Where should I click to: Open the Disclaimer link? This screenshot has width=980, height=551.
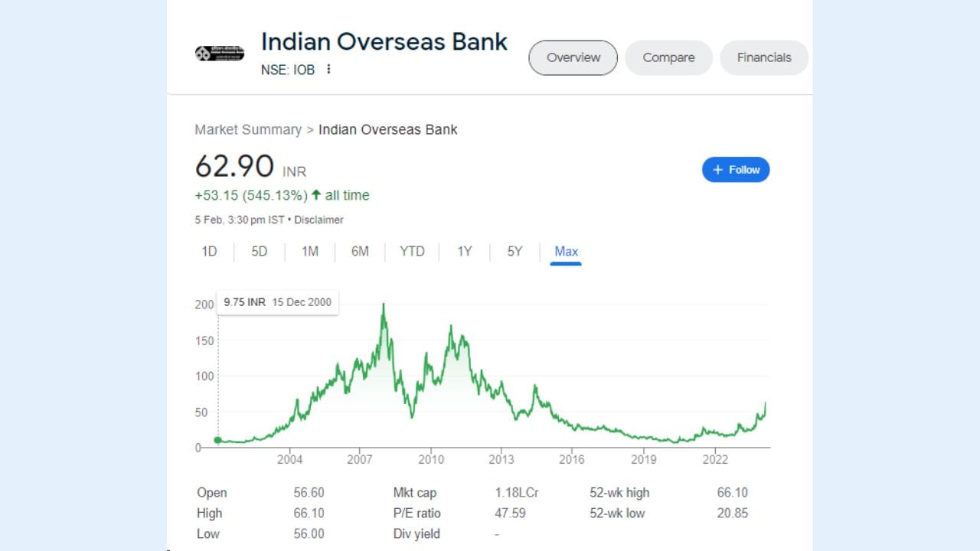[318, 220]
